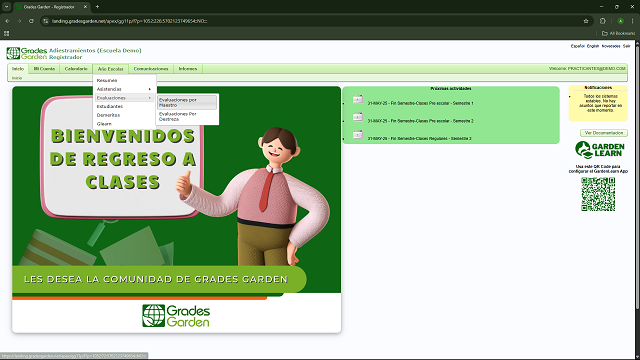Open the Chrome three-dot menu
Image resolution: width=640 pixels, height=360 pixels.
(x=633, y=21)
